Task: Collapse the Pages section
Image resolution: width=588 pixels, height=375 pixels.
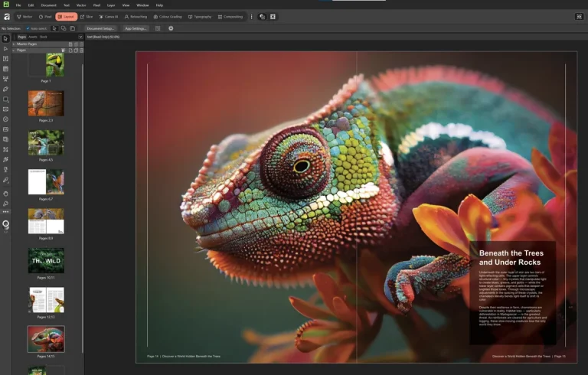Action: (x=15, y=50)
